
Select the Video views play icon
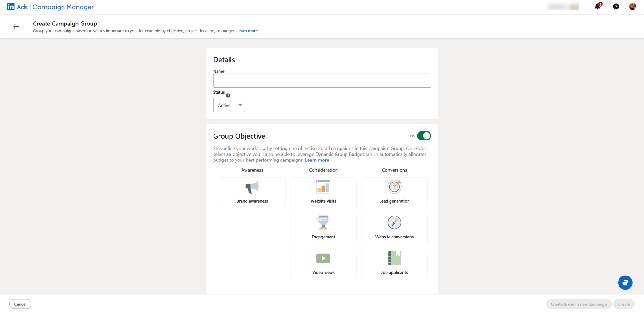[x=323, y=258]
